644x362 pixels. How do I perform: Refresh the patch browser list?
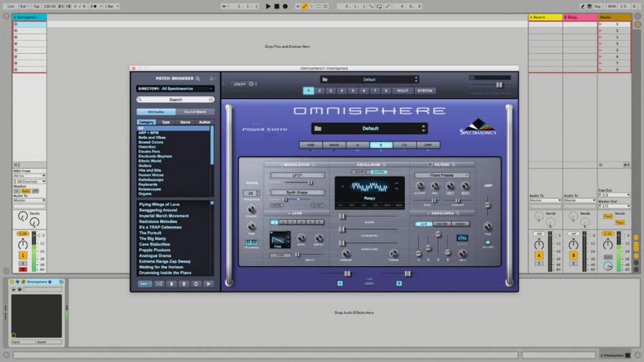click(196, 284)
